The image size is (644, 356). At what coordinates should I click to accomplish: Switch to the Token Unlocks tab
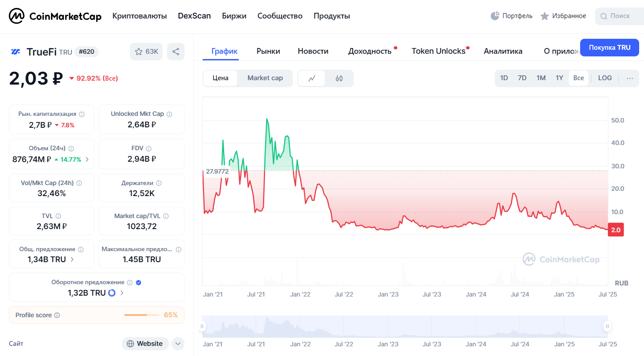(x=439, y=51)
